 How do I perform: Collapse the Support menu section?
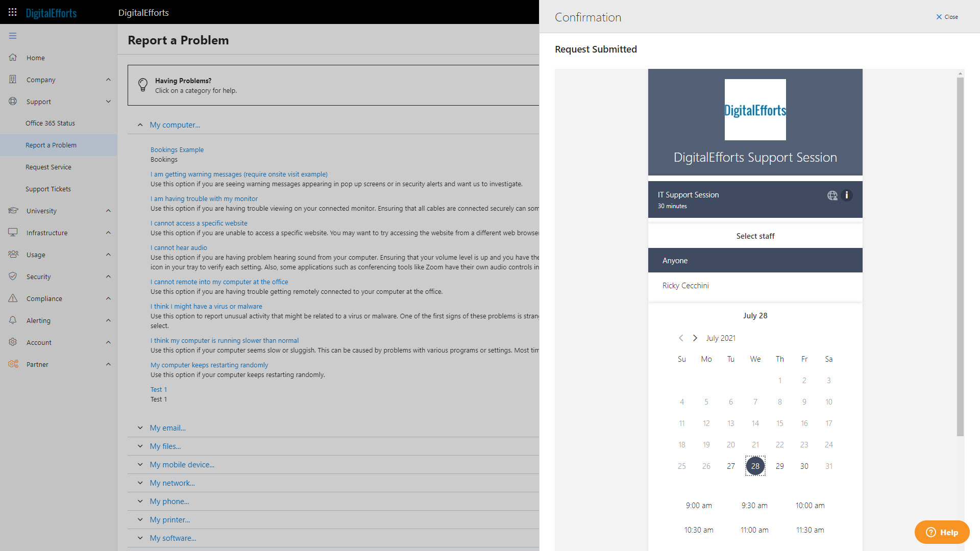tap(108, 102)
